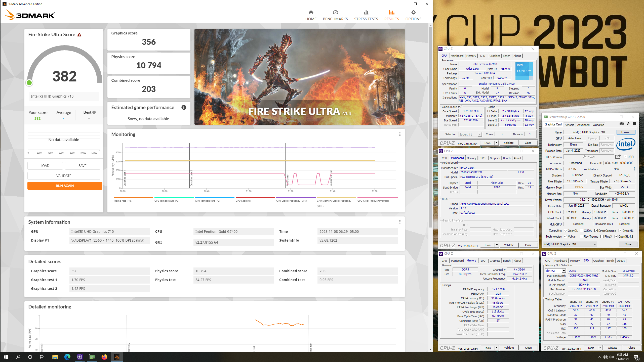Click the GPU-Z taskbar icon
Viewport: 644px width, 362px height.
[x=92, y=357]
